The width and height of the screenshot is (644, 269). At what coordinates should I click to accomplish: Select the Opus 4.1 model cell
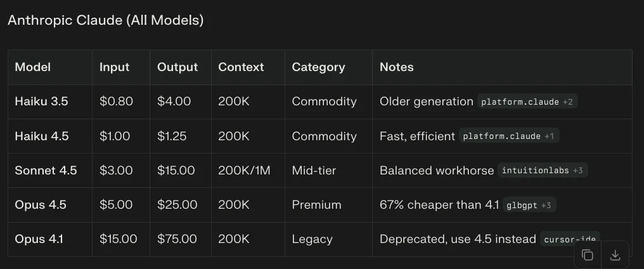click(x=41, y=239)
